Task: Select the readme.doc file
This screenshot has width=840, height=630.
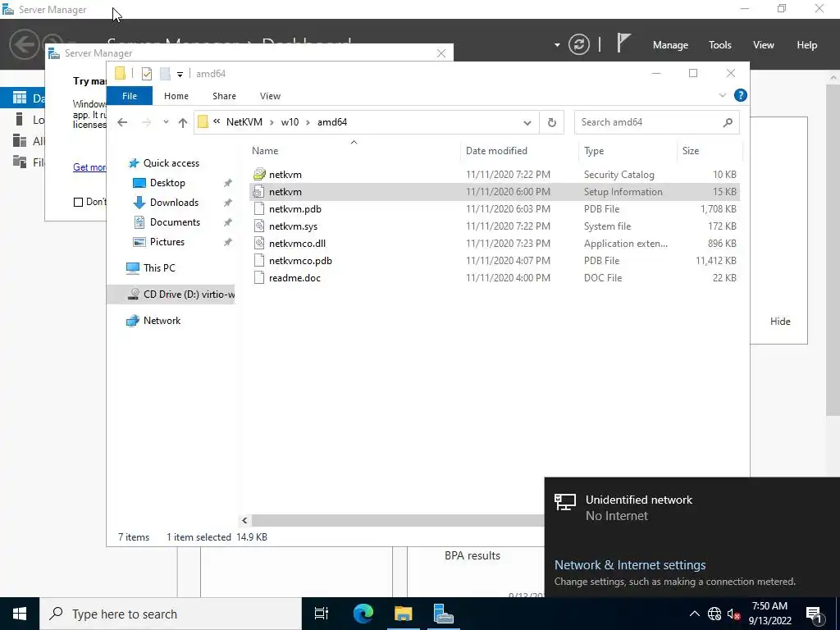Action: (494, 278)
